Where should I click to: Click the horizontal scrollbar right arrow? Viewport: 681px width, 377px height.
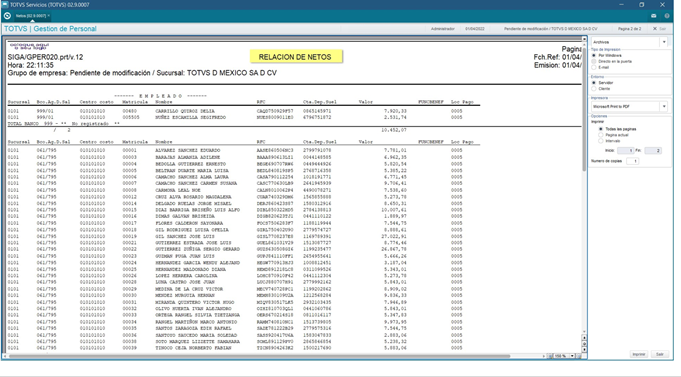tap(544, 356)
